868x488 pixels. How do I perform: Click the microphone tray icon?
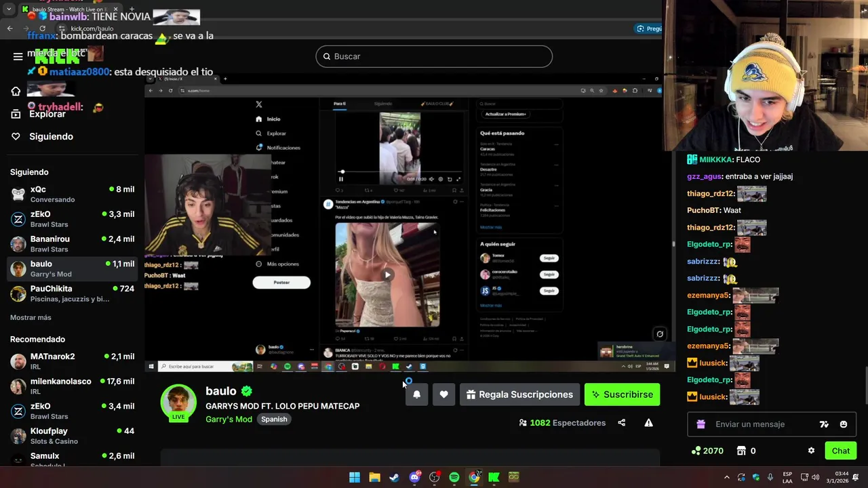pyautogui.click(x=770, y=477)
